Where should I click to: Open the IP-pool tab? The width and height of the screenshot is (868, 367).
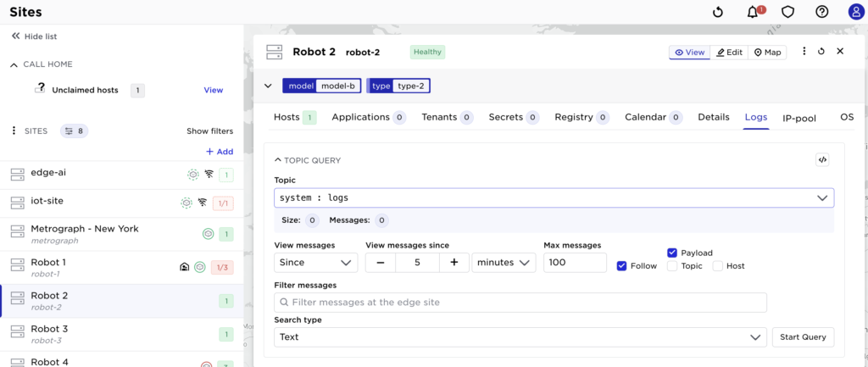tap(798, 118)
